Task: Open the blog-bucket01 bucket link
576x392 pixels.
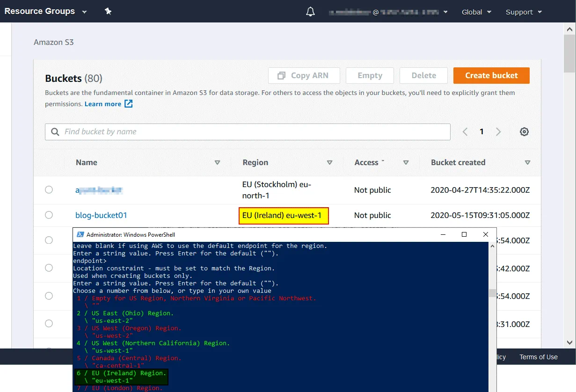Action: [101, 215]
